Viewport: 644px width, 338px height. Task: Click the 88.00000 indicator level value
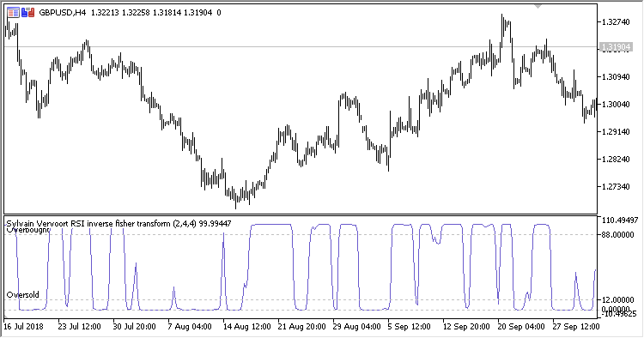(x=617, y=235)
